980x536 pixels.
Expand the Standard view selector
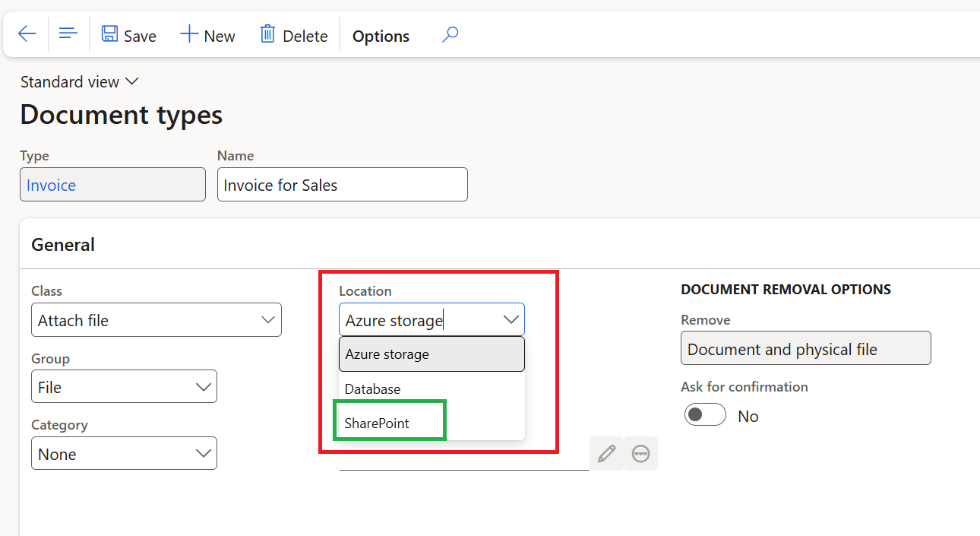(79, 81)
